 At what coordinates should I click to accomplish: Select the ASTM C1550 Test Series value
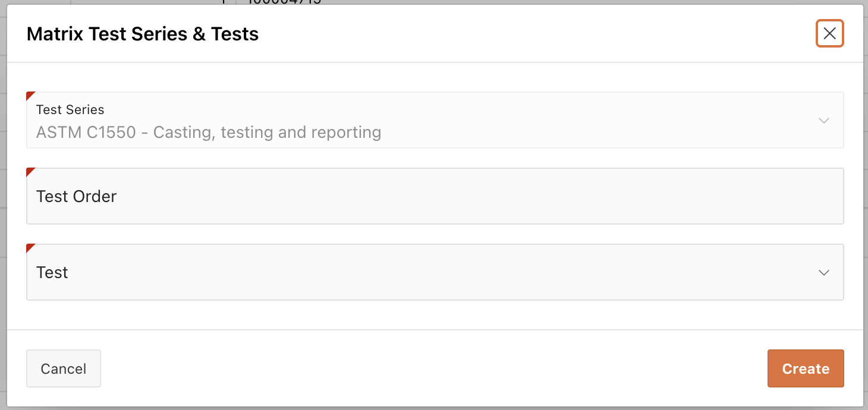[209, 132]
